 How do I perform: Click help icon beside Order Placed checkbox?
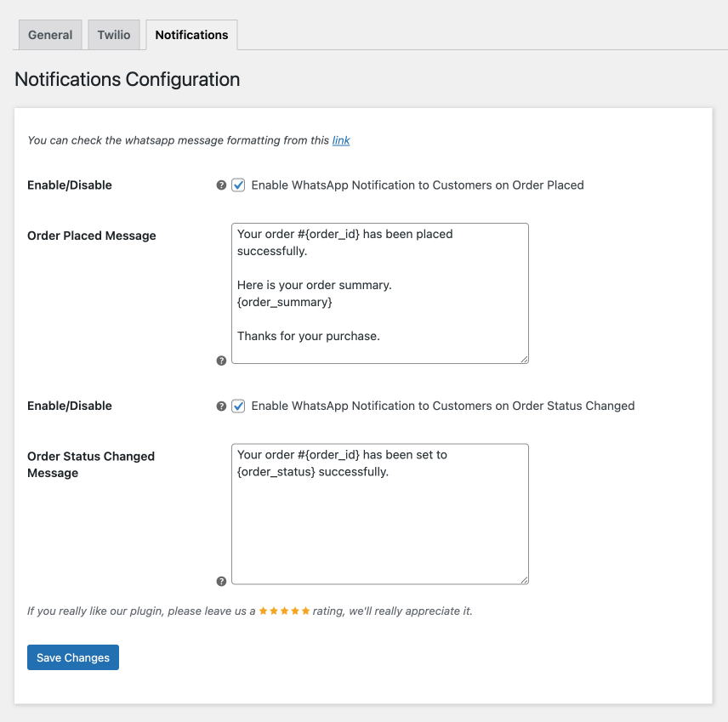(221, 185)
